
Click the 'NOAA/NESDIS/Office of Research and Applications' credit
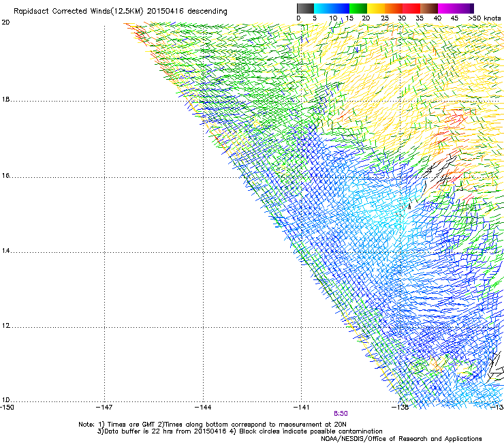click(401, 439)
